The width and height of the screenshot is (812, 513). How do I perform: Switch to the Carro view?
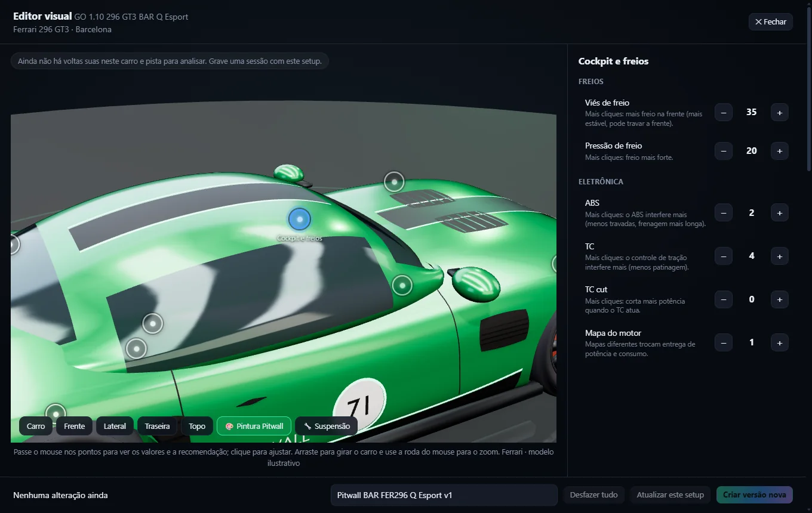click(36, 426)
